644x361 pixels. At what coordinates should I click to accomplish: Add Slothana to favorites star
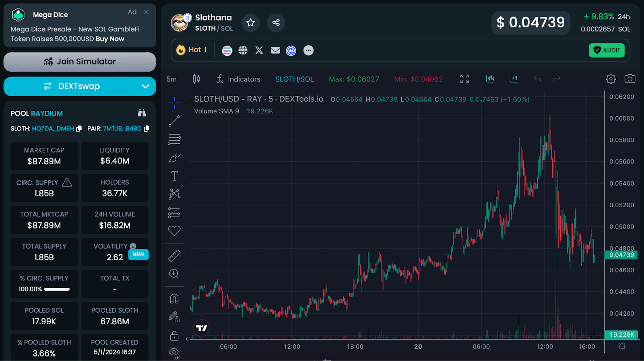[250, 23]
